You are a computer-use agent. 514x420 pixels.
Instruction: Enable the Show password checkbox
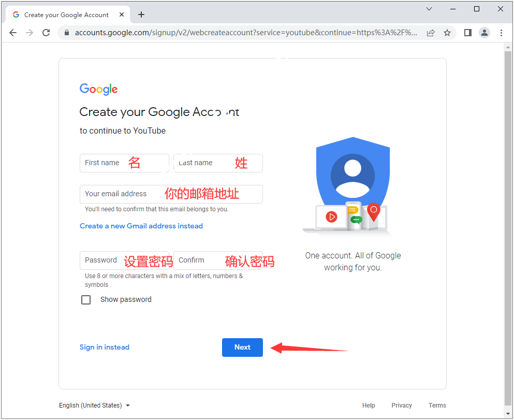(x=86, y=300)
